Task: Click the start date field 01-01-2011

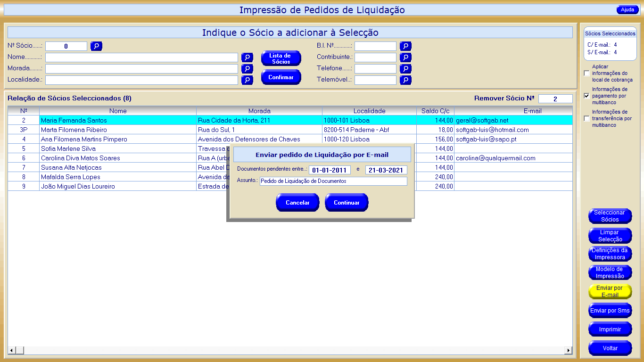Action: coord(330,170)
